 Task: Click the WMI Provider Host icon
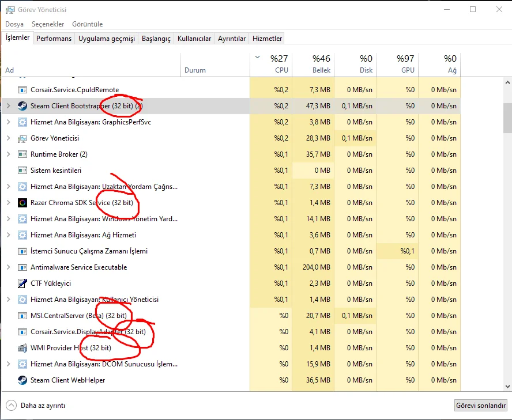22,348
